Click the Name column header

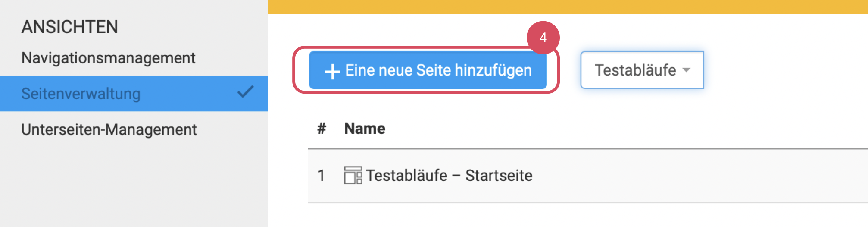(x=365, y=129)
